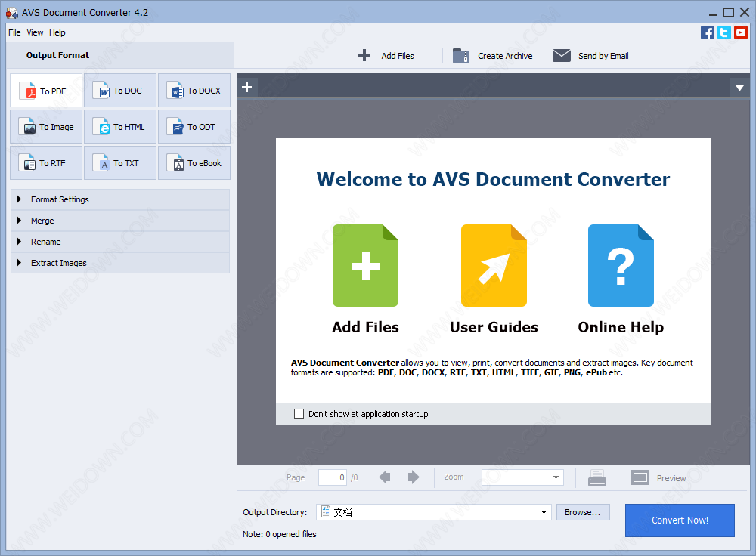The width and height of the screenshot is (756, 556).
Task: Pick the To RTF output format
Action: tap(46, 163)
